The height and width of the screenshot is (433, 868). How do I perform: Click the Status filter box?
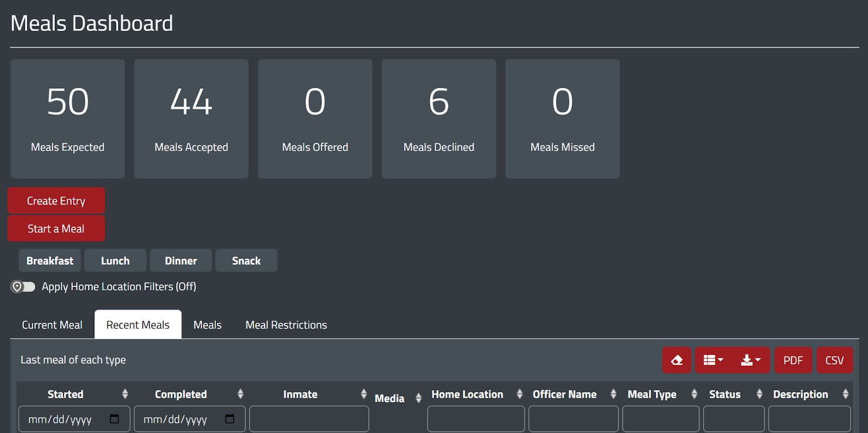coord(734,419)
